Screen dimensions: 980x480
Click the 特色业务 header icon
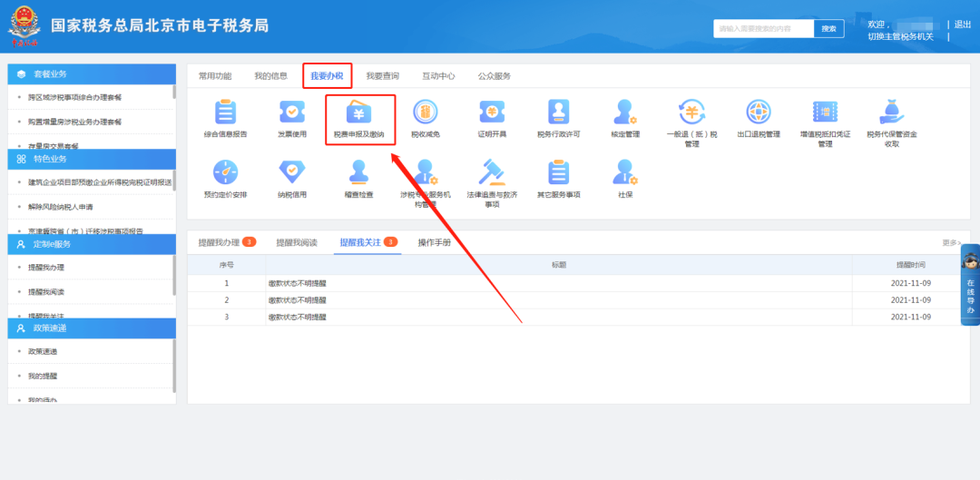point(21,159)
